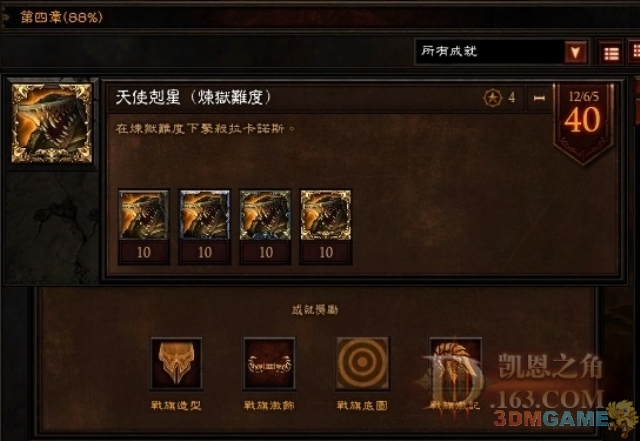Click the 戰旗造型 reward label text
Viewport: 640px width, 441px height.
[x=176, y=405]
